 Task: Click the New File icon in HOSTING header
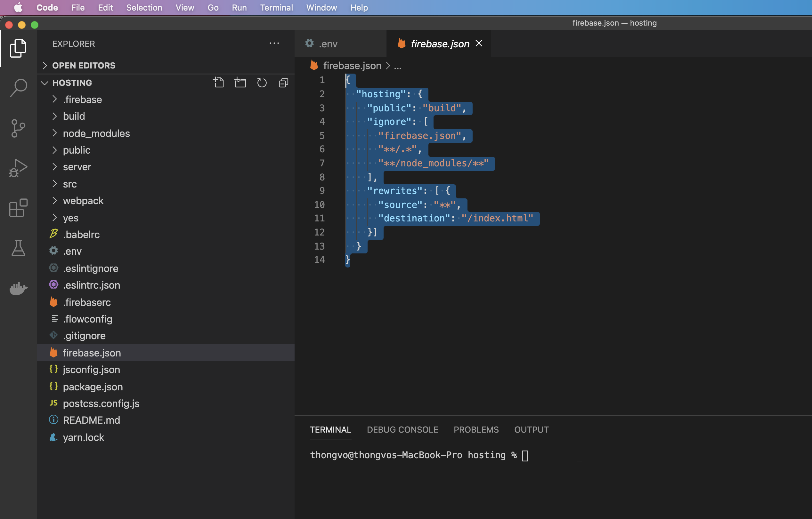[x=218, y=83]
